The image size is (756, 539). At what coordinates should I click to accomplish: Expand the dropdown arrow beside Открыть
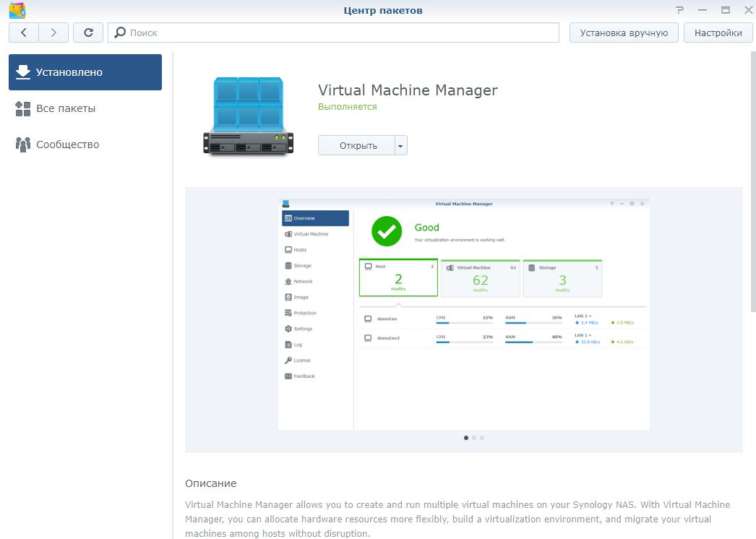401,145
